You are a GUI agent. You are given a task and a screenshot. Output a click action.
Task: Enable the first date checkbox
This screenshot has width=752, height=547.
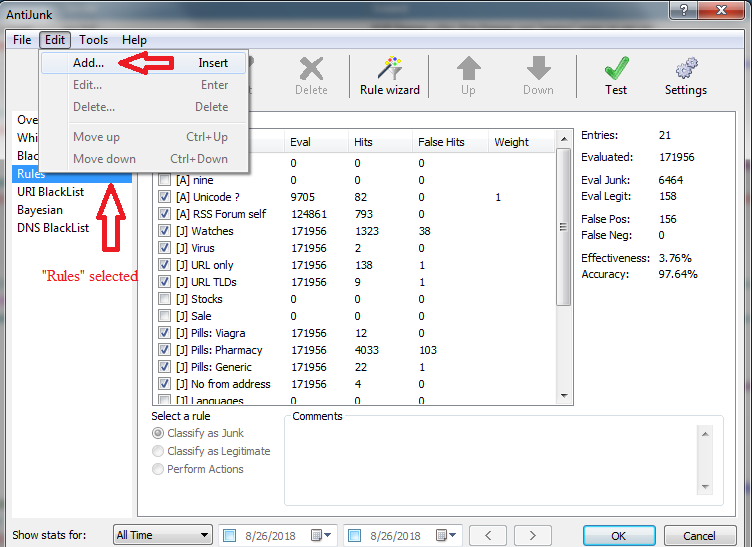[x=230, y=535]
